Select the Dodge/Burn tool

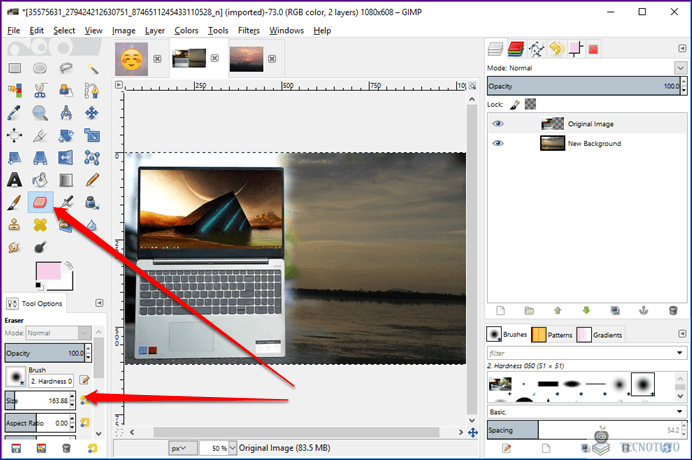[40, 247]
